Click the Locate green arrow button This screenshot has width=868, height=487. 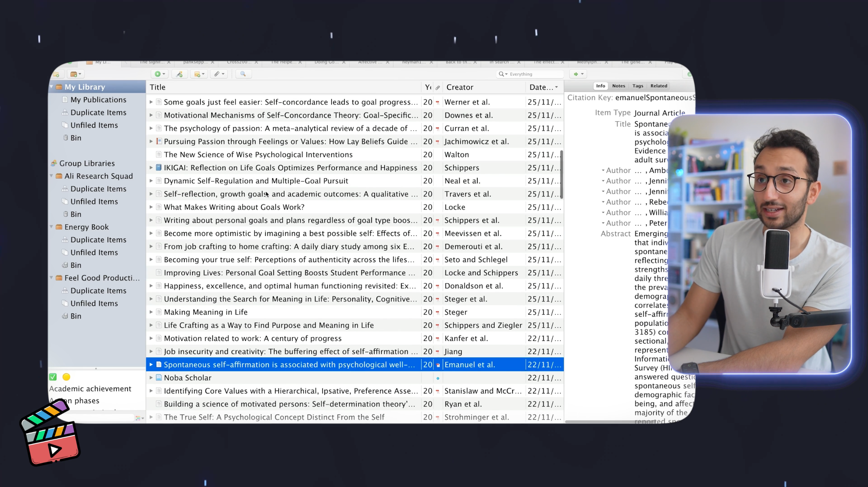coord(576,74)
